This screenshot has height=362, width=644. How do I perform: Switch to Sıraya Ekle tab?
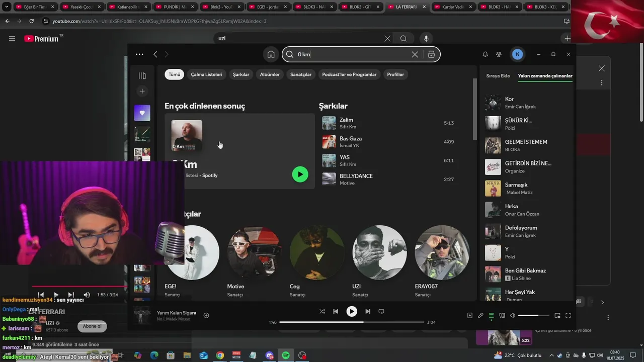pos(498,76)
